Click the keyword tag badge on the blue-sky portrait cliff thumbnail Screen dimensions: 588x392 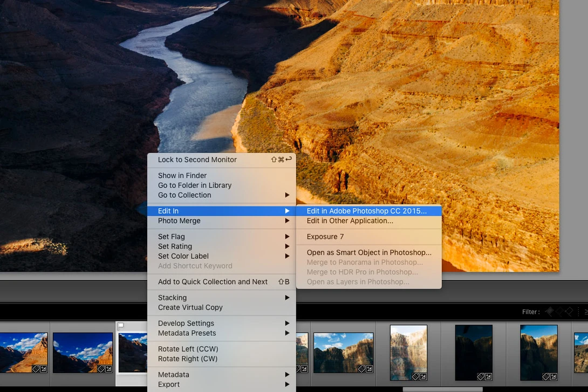[545, 376]
